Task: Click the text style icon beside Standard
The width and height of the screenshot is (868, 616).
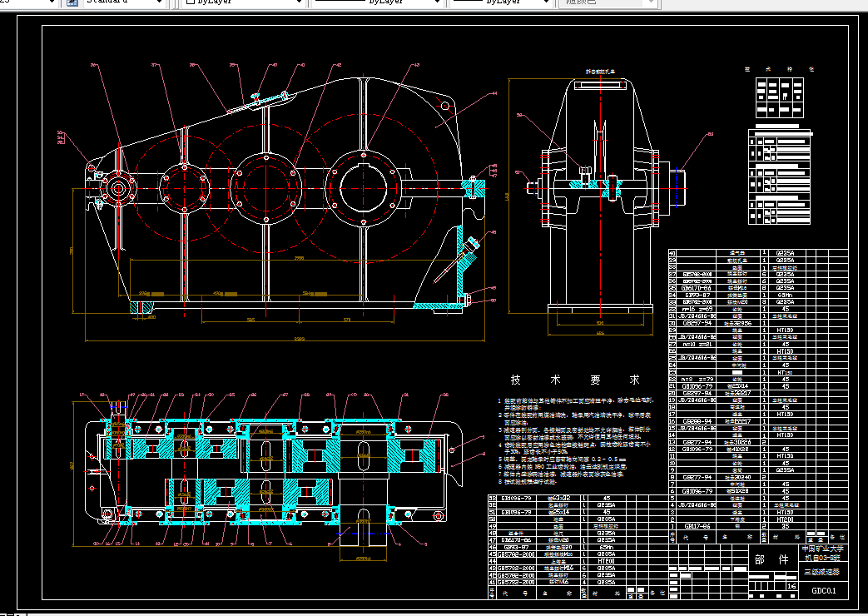Action: click(x=72, y=2)
